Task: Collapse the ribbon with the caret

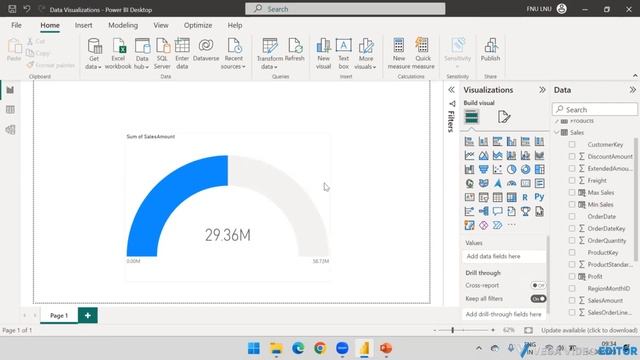Action: point(635,76)
